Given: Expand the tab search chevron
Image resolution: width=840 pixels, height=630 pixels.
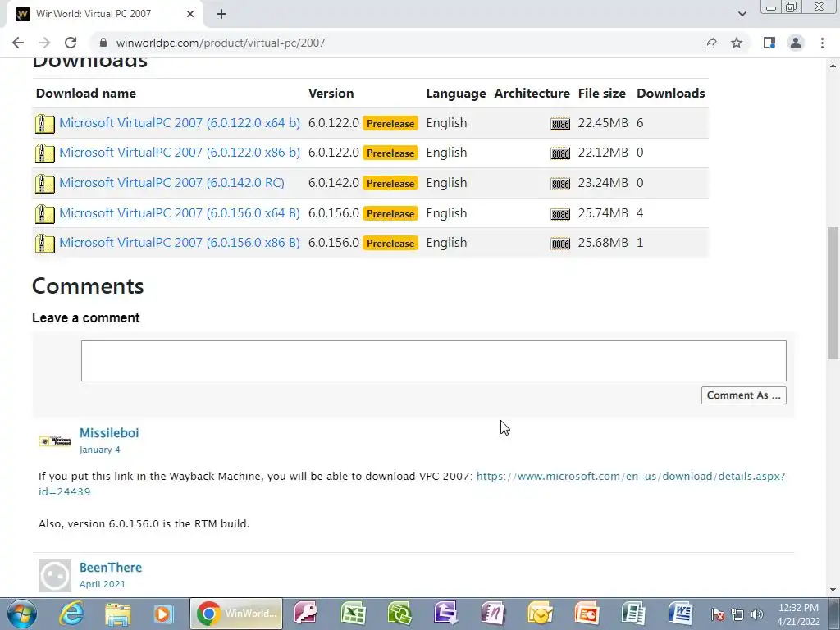Looking at the screenshot, I should point(742,14).
